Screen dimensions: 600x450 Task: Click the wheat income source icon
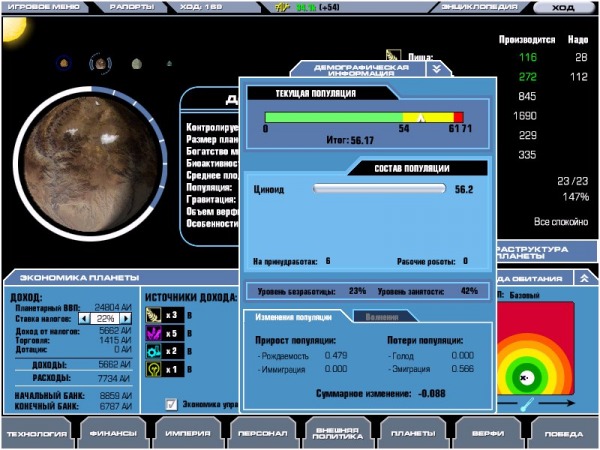(153, 315)
